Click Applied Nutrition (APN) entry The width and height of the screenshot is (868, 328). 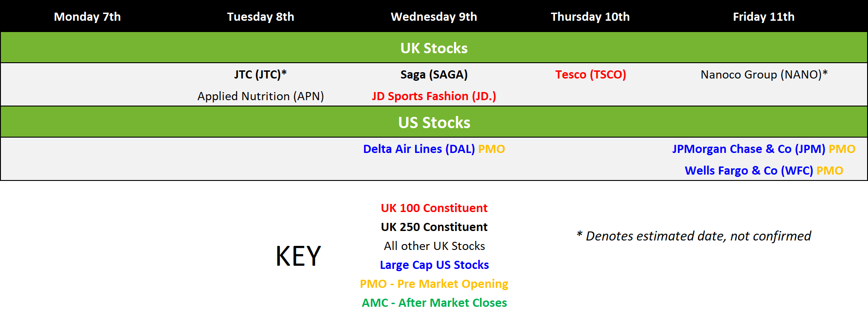click(x=261, y=96)
